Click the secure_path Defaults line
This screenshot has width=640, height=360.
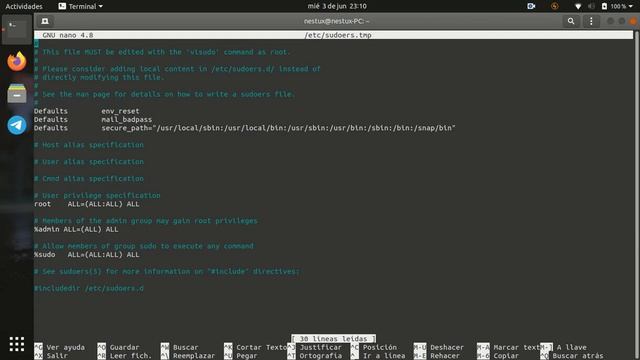[244, 128]
